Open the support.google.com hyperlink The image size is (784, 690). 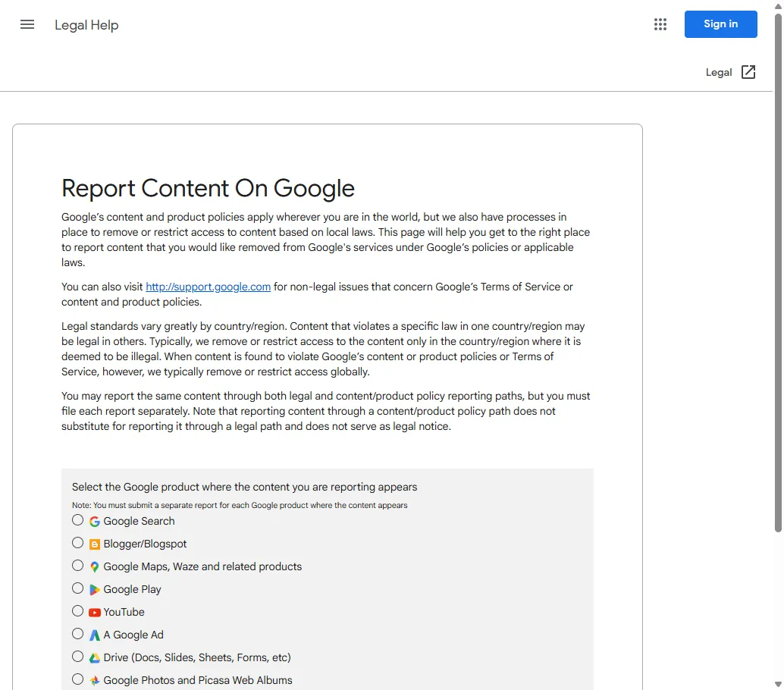coord(208,287)
